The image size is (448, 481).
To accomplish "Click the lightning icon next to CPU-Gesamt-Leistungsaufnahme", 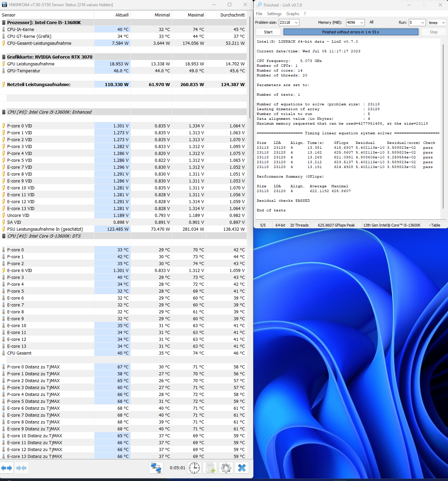I will coord(4,43).
